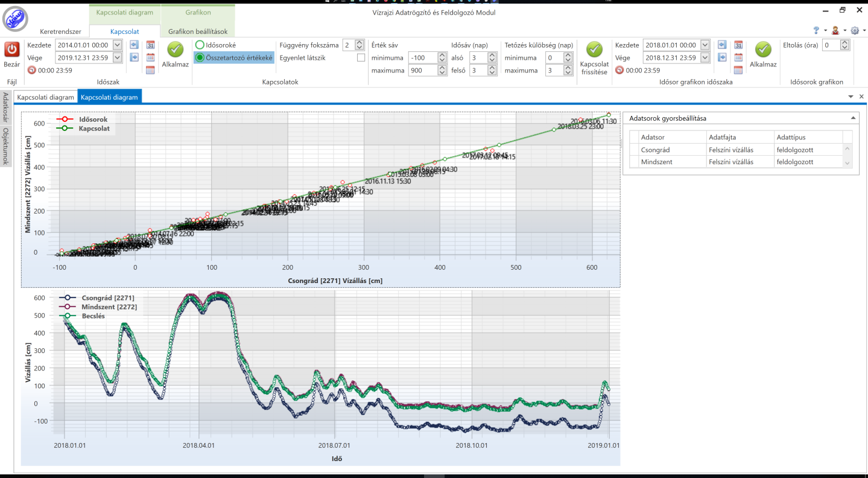Toggle the Idősorok legend entry
This screenshot has height=478, width=868.
(x=83, y=119)
